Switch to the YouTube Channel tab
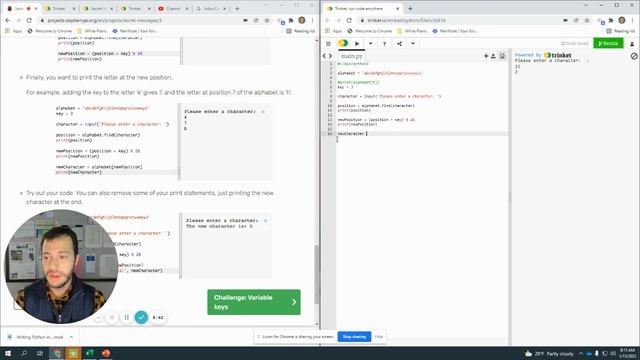640x360 pixels. point(173,8)
